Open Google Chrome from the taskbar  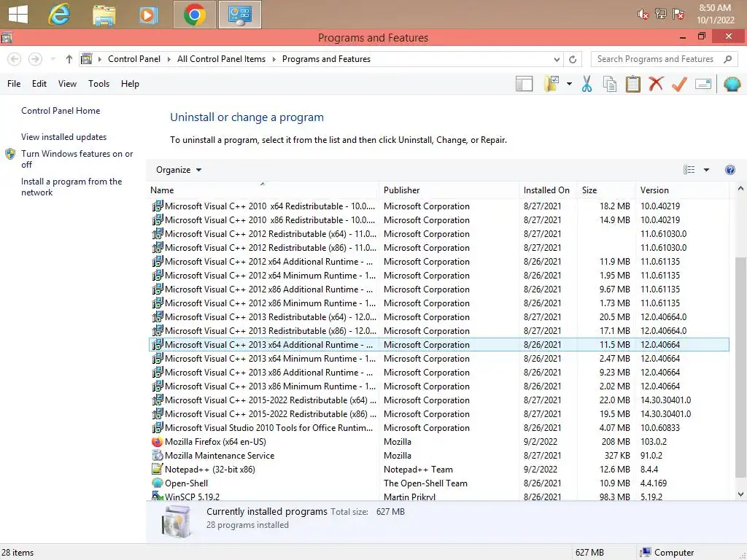coord(194,15)
